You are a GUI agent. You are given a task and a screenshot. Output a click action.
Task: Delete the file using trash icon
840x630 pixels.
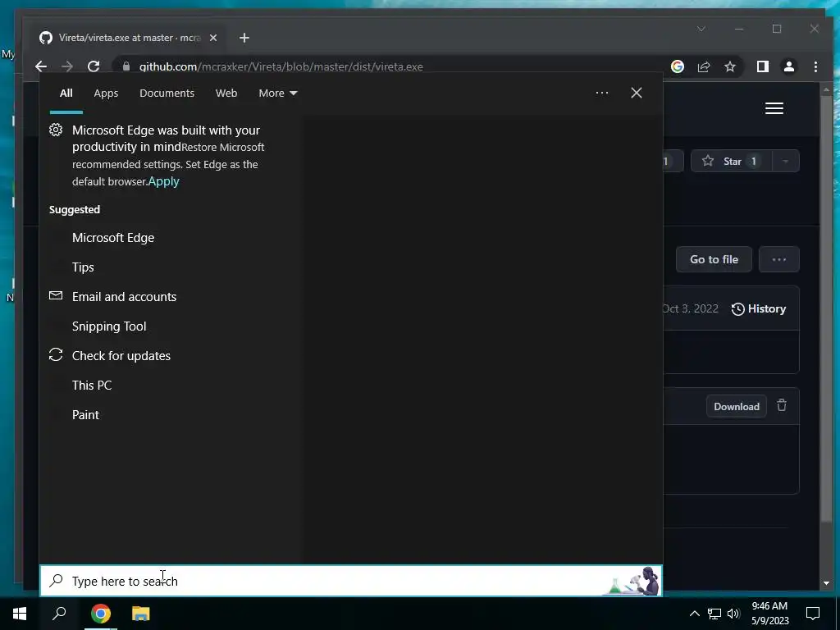click(782, 405)
